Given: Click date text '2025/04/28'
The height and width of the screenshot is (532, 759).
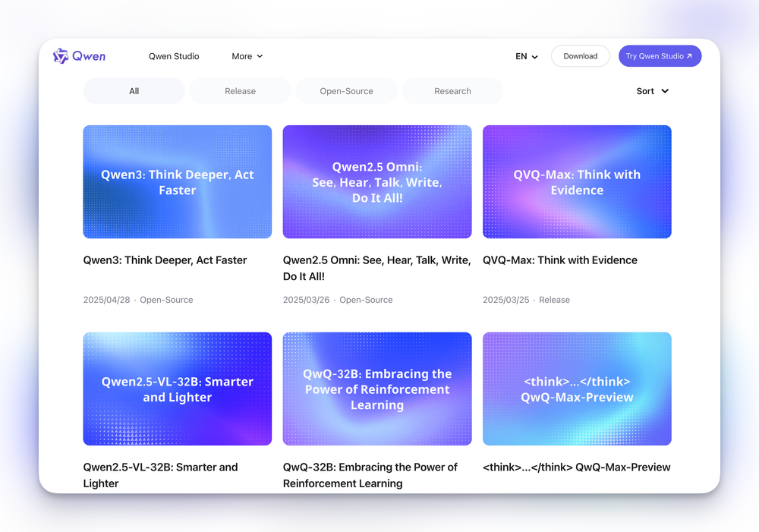Looking at the screenshot, I should coord(106,300).
